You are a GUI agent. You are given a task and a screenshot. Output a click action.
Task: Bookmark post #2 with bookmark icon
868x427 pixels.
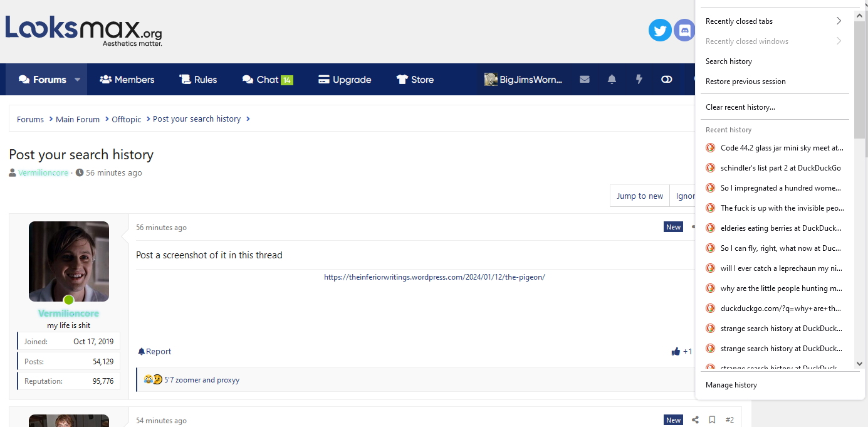tap(712, 420)
